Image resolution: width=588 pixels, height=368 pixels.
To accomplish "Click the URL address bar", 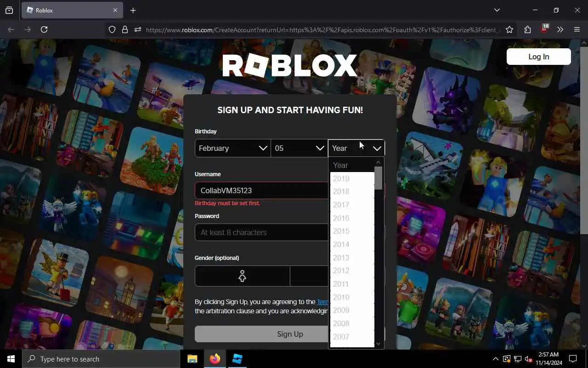I will (322, 29).
